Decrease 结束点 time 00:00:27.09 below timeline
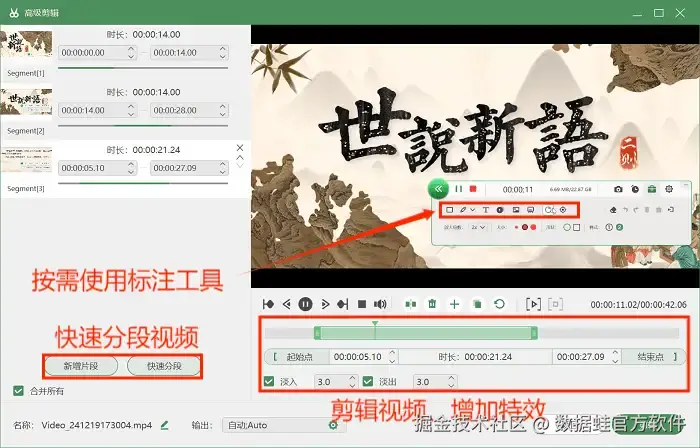700x448 pixels. pos(615,361)
